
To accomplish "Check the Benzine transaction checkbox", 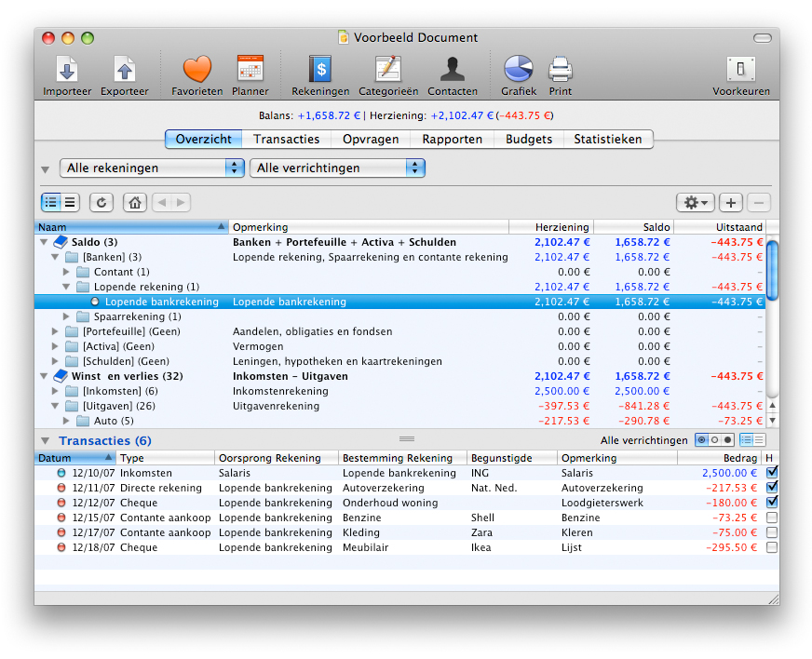I will point(771,518).
